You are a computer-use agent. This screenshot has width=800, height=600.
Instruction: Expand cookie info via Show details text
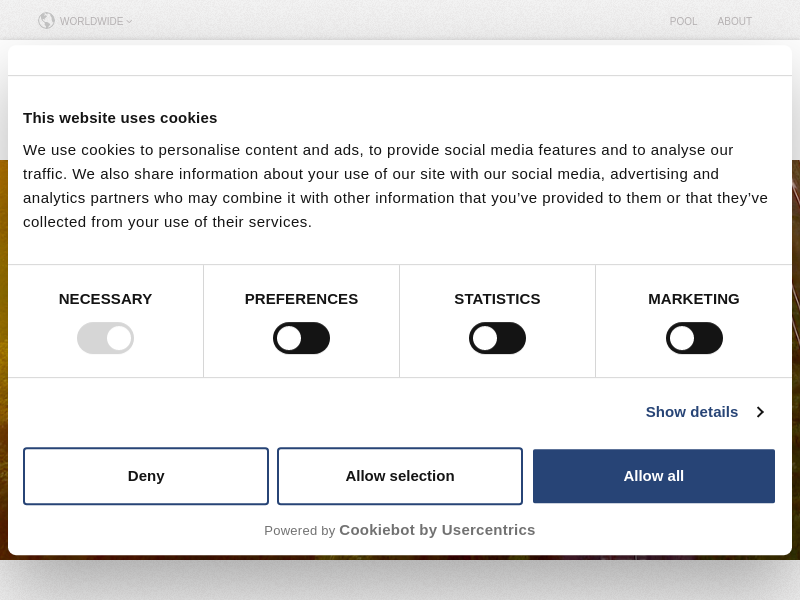pyautogui.click(x=691, y=412)
